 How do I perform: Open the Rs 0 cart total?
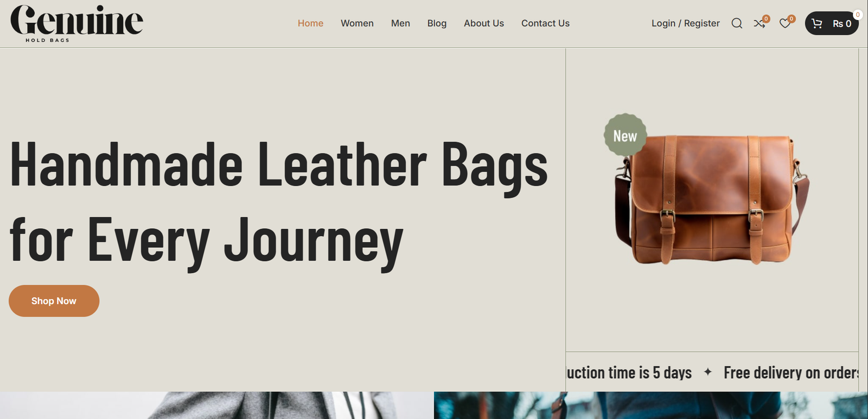click(x=842, y=24)
